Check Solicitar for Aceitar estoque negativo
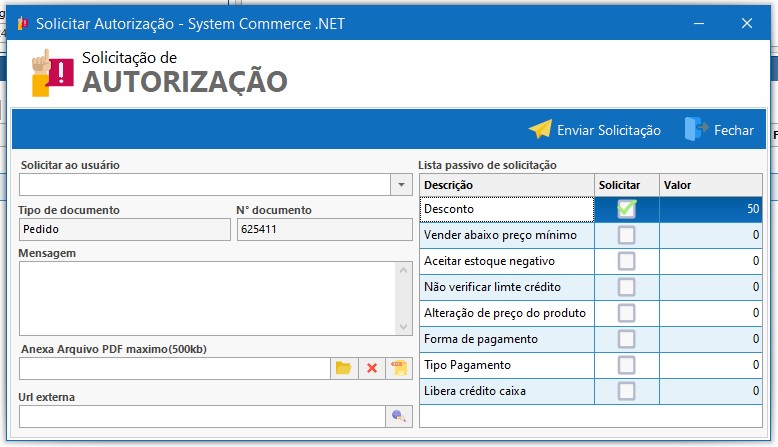The image size is (778, 447). click(x=626, y=261)
